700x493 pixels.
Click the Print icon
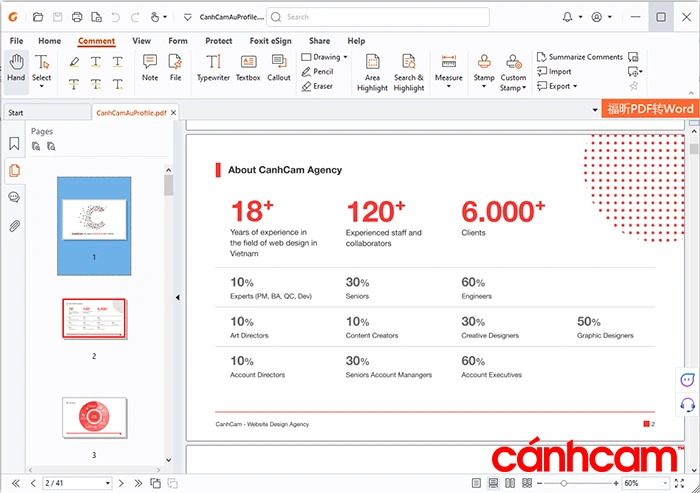[77, 17]
